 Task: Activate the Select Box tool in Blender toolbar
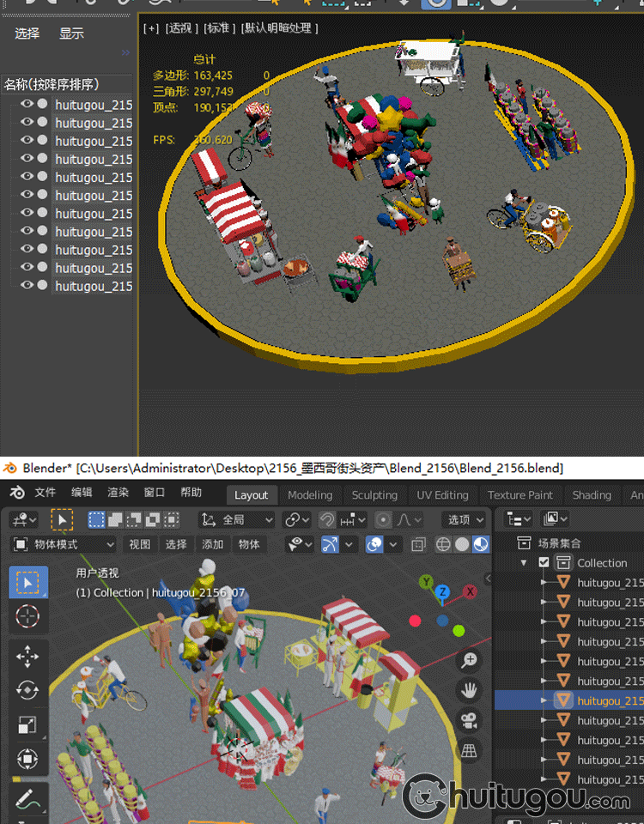[x=28, y=582]
